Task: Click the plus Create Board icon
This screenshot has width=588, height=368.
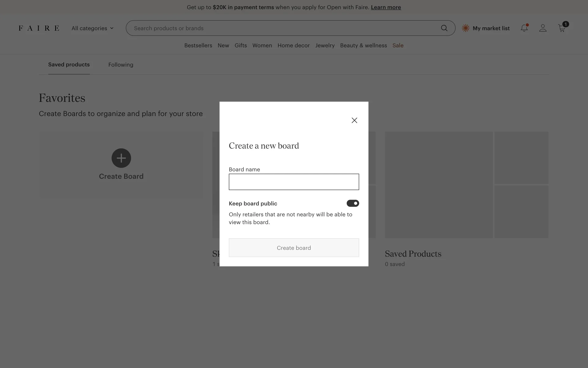Action: [121, 158]
